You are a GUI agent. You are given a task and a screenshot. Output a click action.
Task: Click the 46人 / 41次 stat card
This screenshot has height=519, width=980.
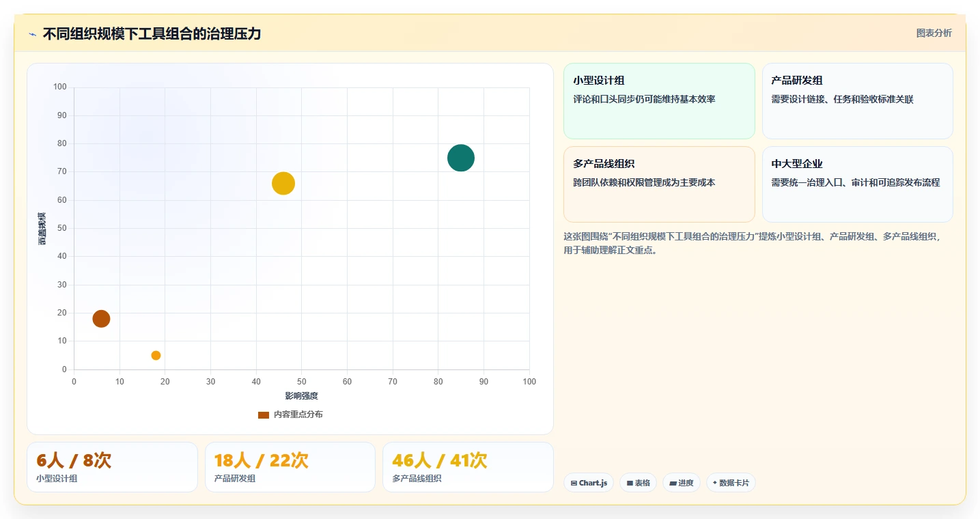pos(468,467)
